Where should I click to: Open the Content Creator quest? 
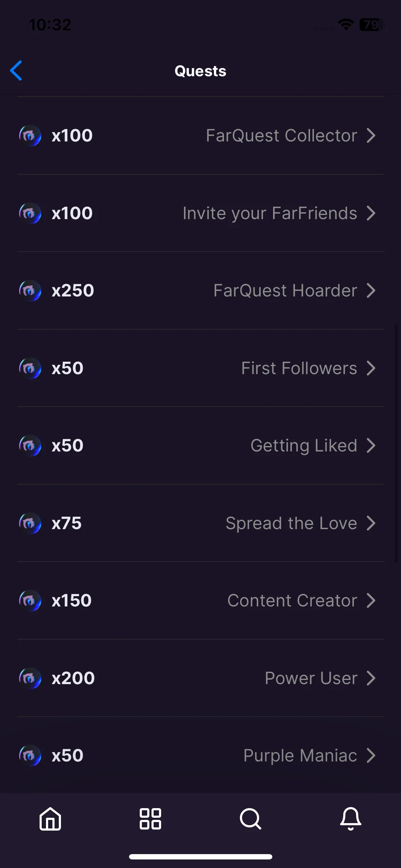click(200, 601)
